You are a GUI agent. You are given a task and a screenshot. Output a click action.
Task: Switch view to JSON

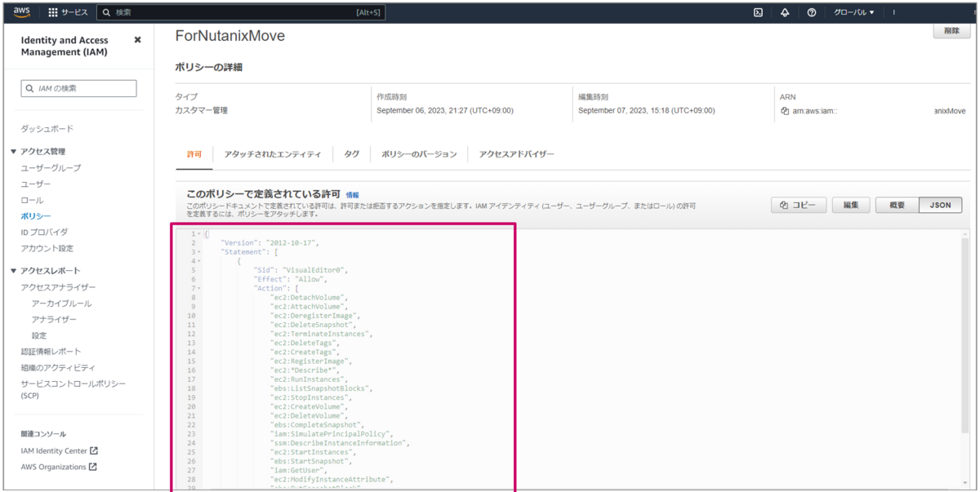tap(940, 206)
